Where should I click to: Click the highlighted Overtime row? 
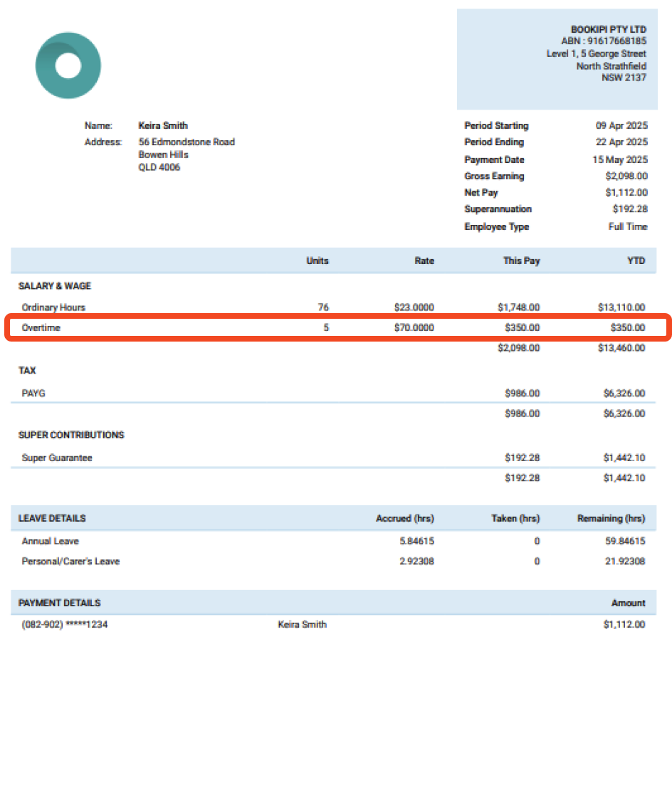[335, 328]
